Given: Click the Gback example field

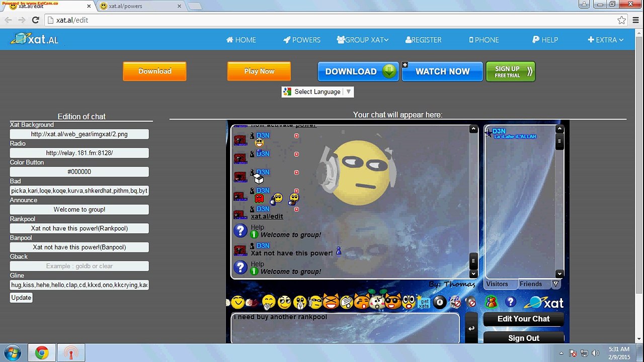Looking at the screenshot, I should pyautogui.click(x=79, y=266).
